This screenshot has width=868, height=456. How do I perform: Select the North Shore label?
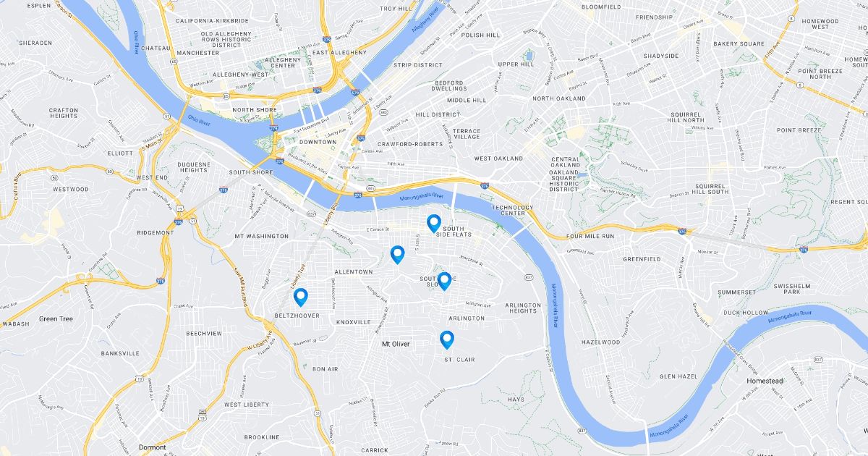click(255, 110)
